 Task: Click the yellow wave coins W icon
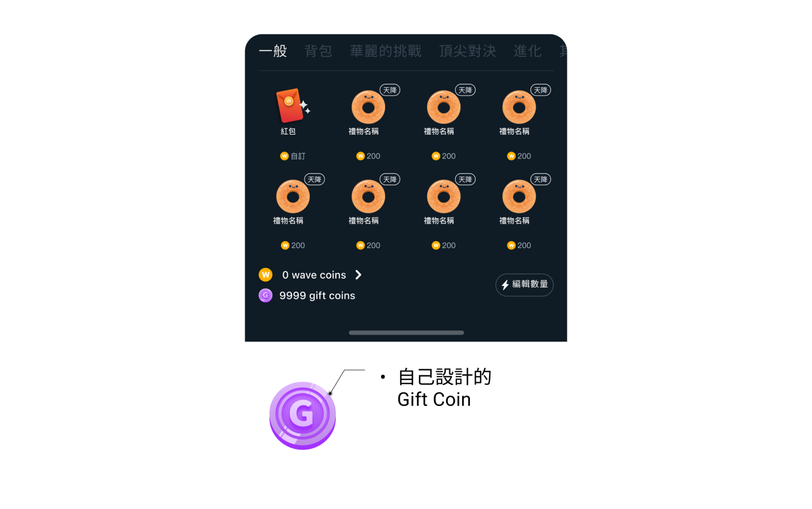[x=266, y=275]
